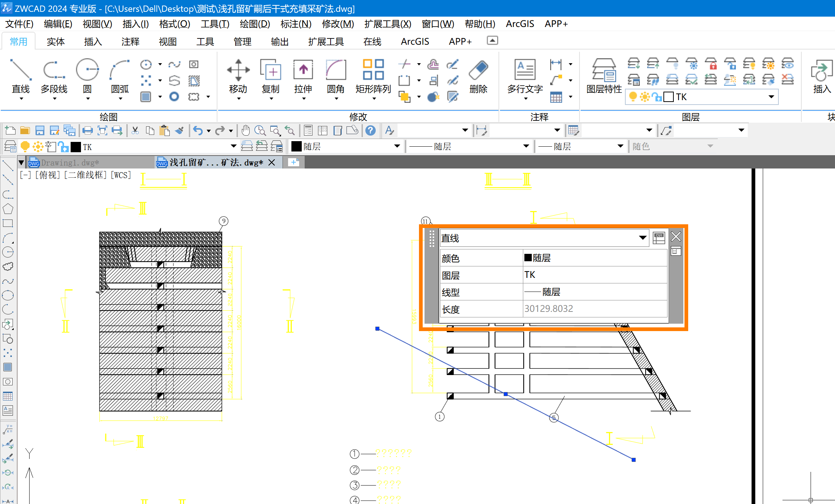Click the redo arrow icon
The height and width of the screenshot is (504, 835).
220,130
